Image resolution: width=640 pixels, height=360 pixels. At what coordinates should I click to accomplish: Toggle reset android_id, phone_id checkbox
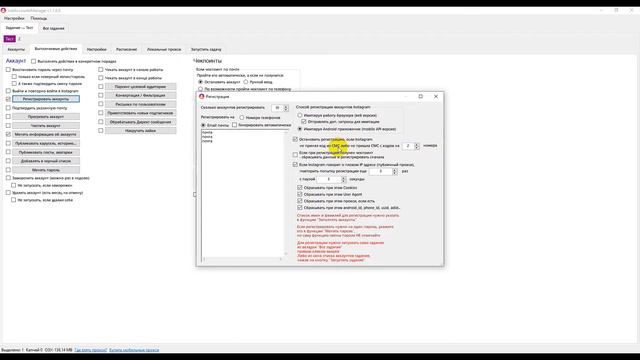(300, 207)
